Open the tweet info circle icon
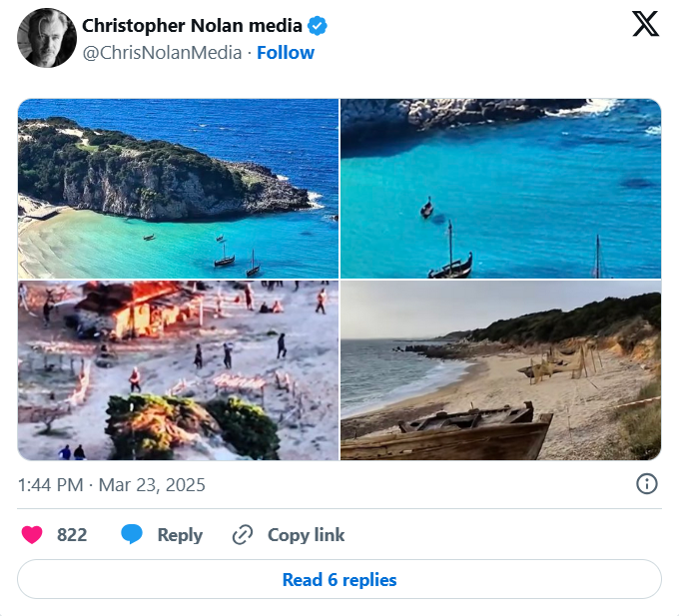 pyautogui.click(x=647, y=484)
